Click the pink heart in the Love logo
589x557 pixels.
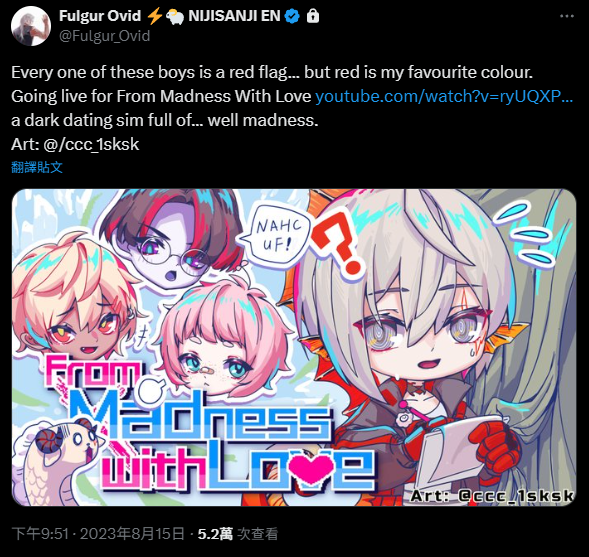click(x=313, y=466)
